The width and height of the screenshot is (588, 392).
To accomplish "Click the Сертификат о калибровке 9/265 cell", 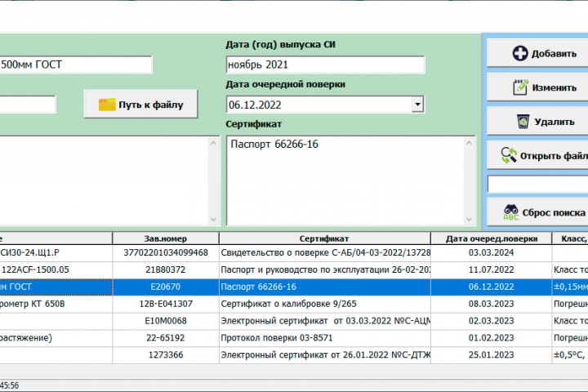I will click(325, 304).
